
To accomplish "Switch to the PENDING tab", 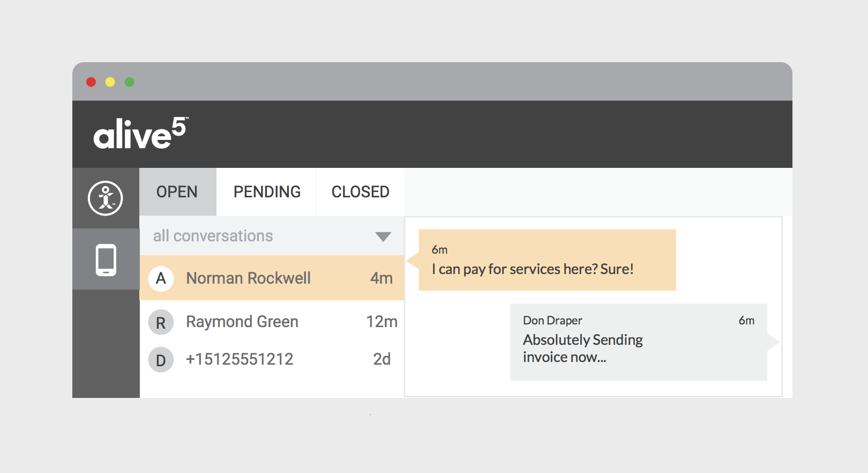I will point(267,192).
